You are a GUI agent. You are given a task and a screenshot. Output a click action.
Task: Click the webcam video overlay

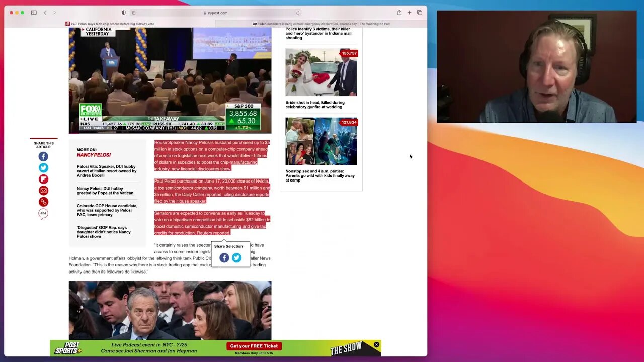(536, 66)
